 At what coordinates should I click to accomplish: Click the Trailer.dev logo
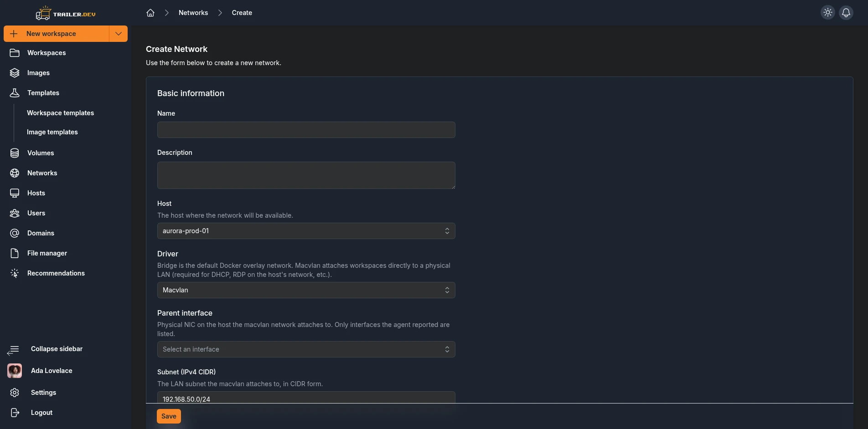pyautogui.click(x=66, y=13)
